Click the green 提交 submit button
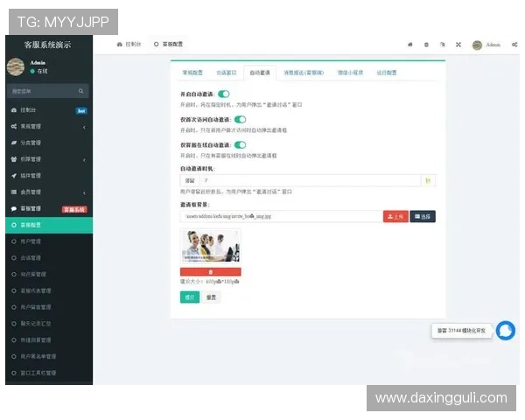525x420 pixels. click(x=190, y=297)
